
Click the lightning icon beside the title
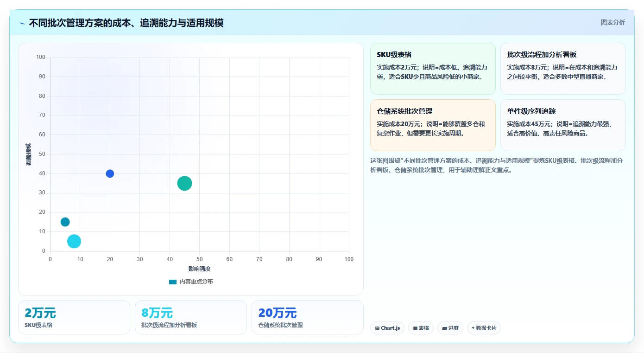tap(22, 23)
